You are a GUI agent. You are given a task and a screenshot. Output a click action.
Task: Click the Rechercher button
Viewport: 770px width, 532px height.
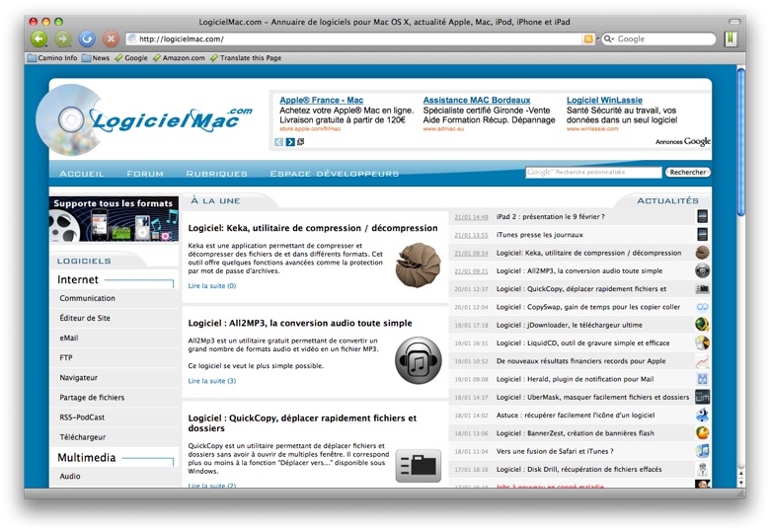point(687,173)
